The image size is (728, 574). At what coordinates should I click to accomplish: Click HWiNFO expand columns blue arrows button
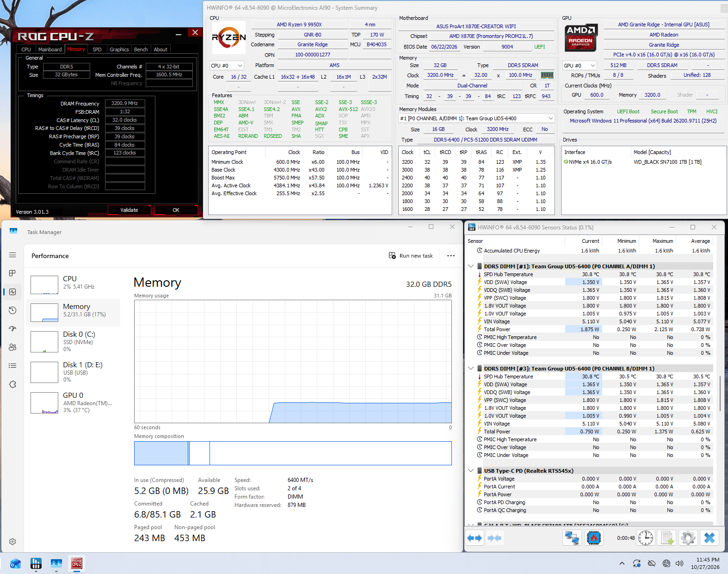tap(475, 538)
